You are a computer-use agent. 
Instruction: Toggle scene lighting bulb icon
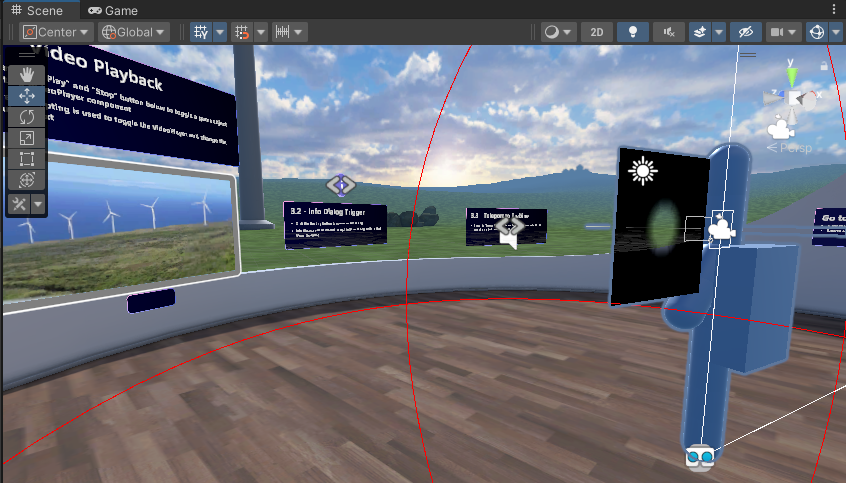click(x=633, y=32)
